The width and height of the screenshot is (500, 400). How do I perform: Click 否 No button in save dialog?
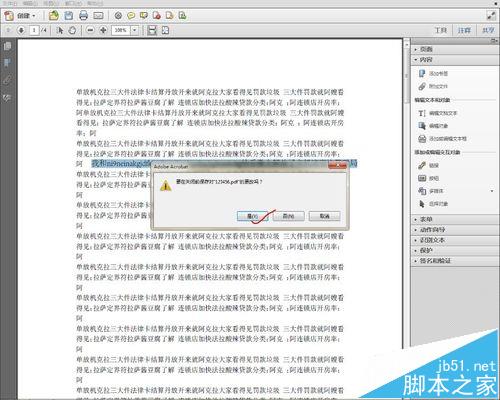[288, 216]
